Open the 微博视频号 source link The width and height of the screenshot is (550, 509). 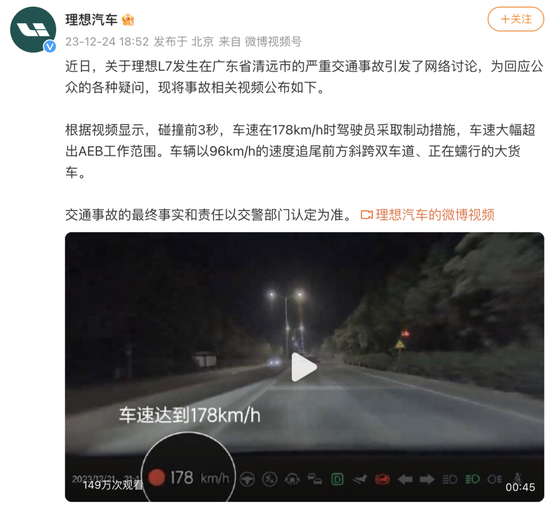[273, 42]
